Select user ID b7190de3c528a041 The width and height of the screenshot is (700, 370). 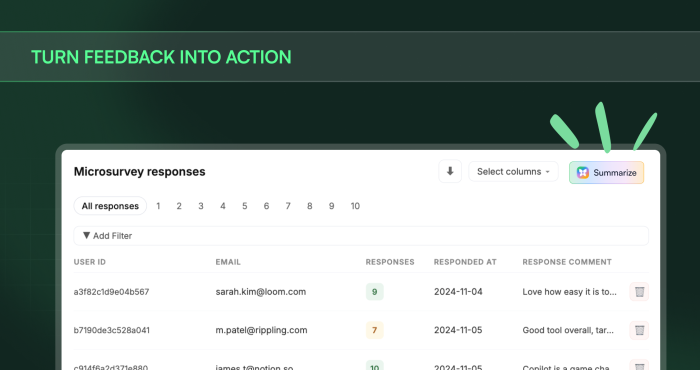[x=112, y=330]
